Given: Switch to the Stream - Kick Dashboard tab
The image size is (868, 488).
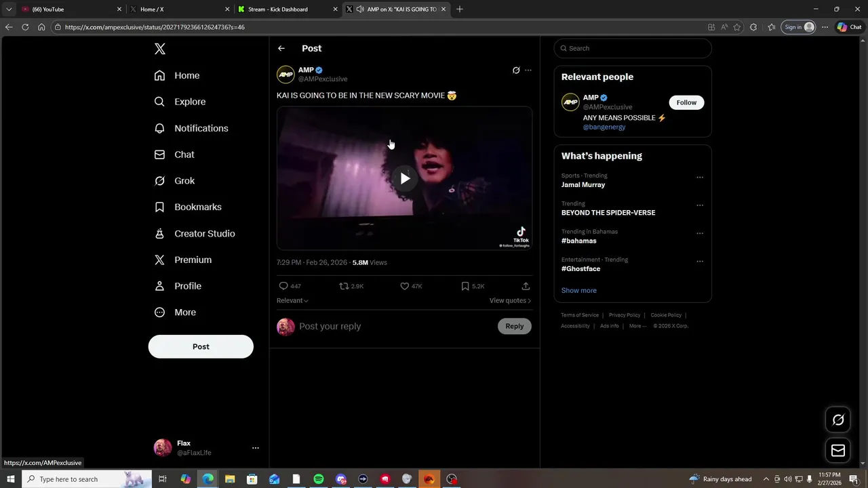Looking at the screenshot, I should pyautogui.click(x=288, y=9).
